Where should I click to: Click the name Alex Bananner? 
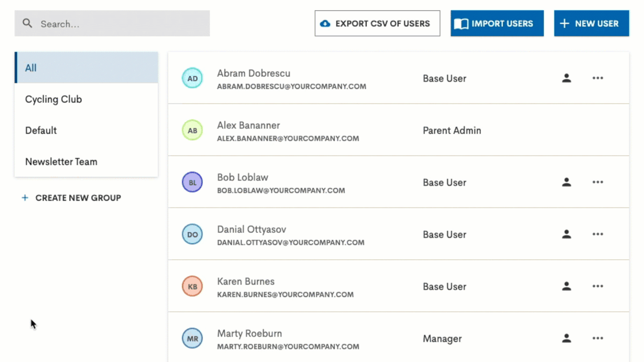[x=249, y=126]
